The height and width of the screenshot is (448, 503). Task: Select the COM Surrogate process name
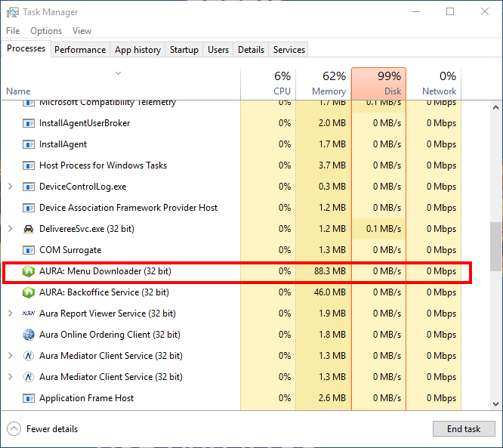click(x=70, y=250)
